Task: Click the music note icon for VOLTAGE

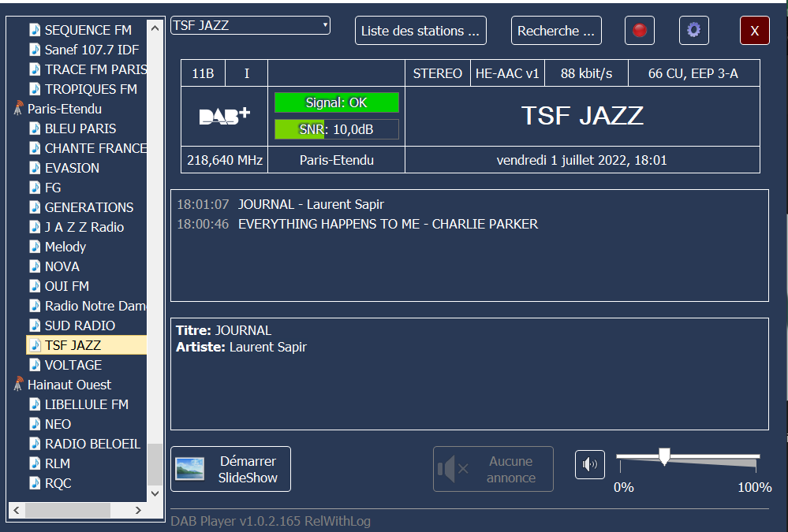Action: (35, 365)
